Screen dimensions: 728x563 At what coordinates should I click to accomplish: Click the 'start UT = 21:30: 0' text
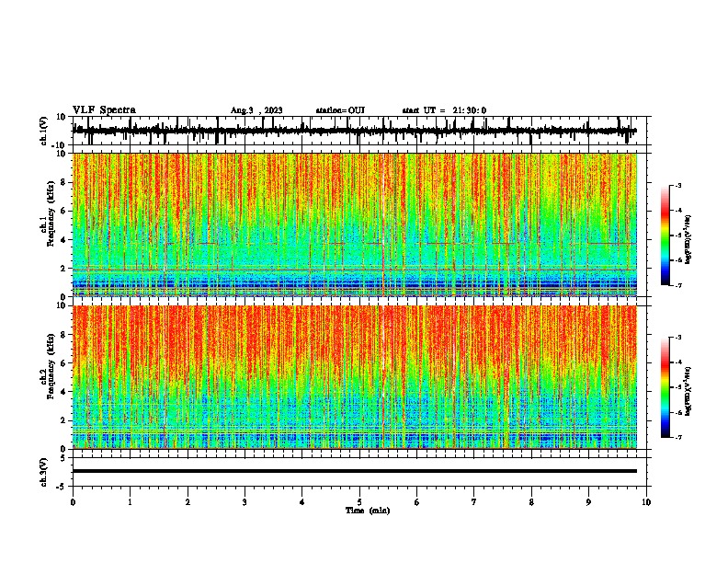pos(444,110)
